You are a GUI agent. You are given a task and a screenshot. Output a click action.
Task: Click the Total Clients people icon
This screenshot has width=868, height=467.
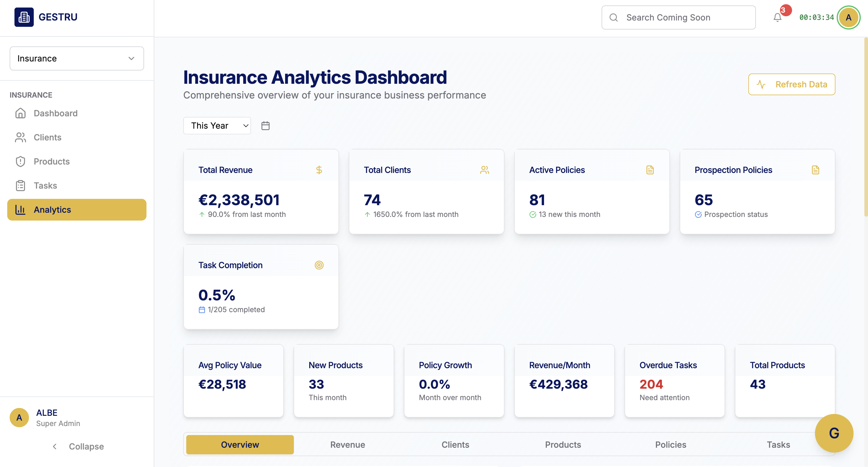pos(484,170)
